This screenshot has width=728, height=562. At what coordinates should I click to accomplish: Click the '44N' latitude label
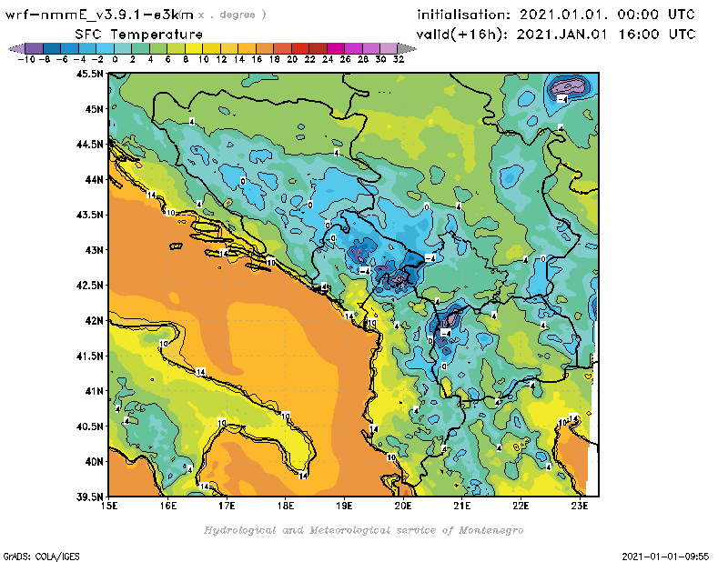95,179
